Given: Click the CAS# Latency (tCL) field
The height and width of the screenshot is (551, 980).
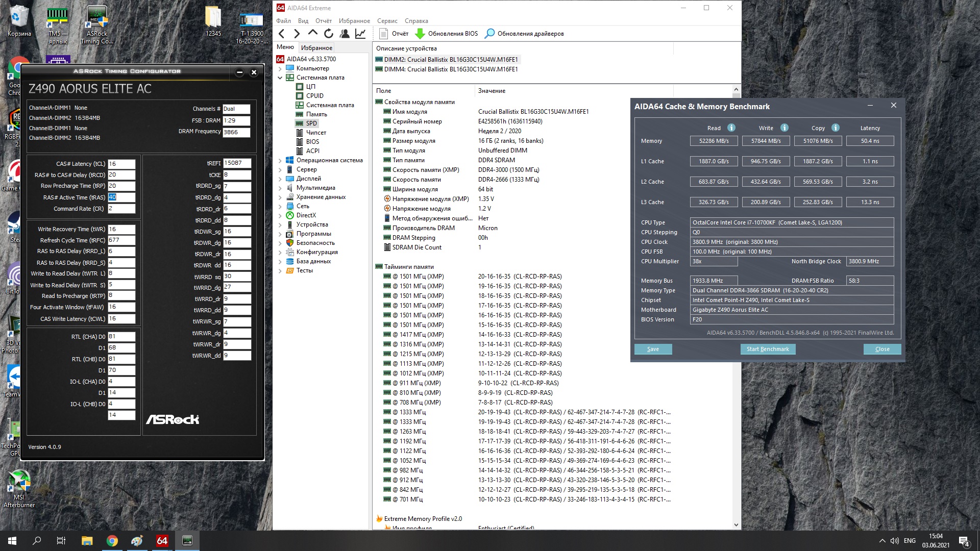Looking at the screenshot, I should click(x=121, y=164).
